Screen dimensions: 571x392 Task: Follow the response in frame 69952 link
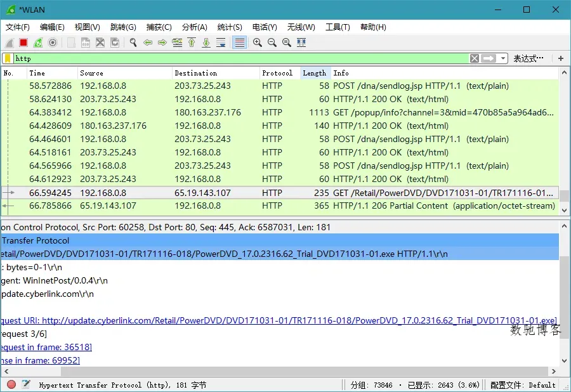pos(40,361)
